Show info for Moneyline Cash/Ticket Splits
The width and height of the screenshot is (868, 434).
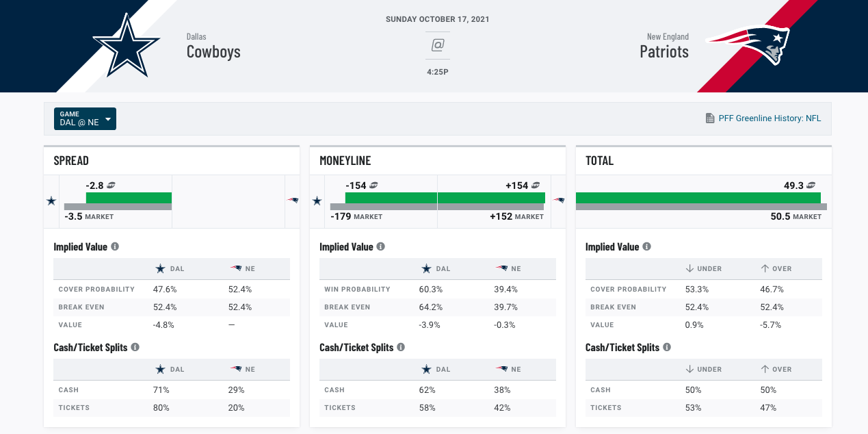point(402,347)
